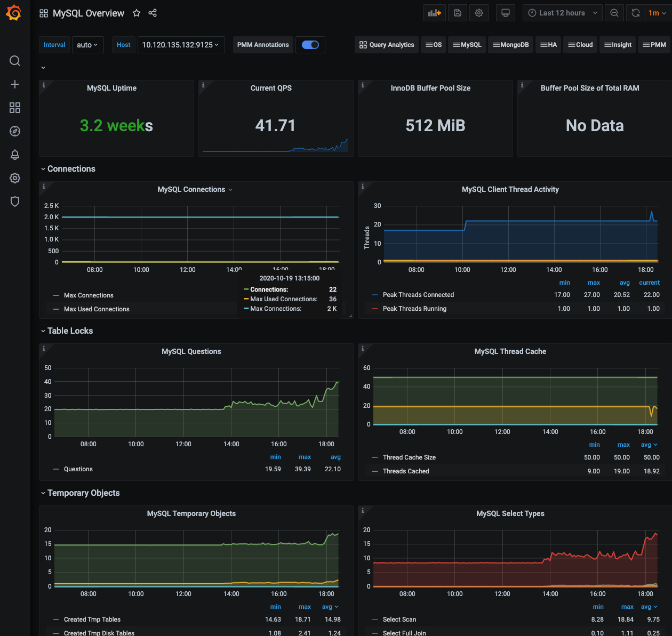672x636 pixels.
Task: Open the Last 12 hours time picker
Action: pyautogui.click(x=562, y=13)
